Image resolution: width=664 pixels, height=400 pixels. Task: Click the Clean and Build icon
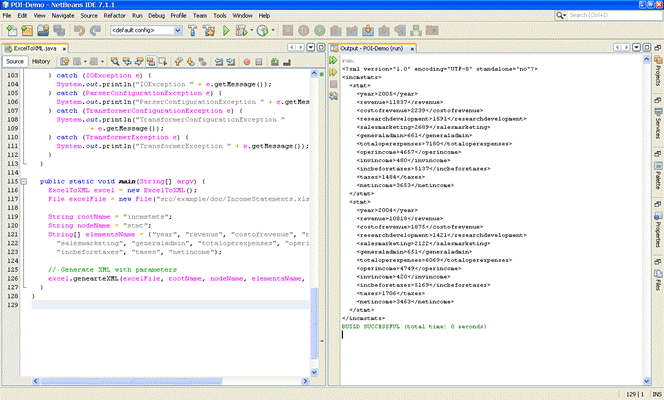click(209, 30)
